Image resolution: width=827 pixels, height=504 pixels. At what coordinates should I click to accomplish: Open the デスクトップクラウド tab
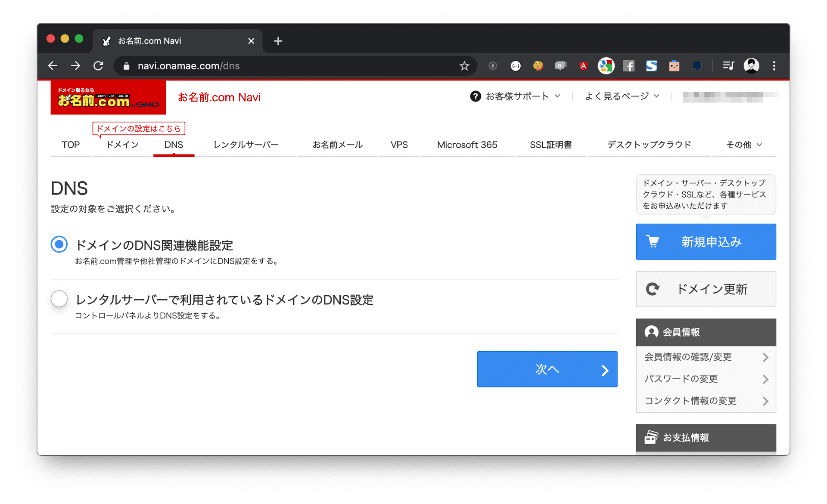pyautogui.click(x=649, y=145)
